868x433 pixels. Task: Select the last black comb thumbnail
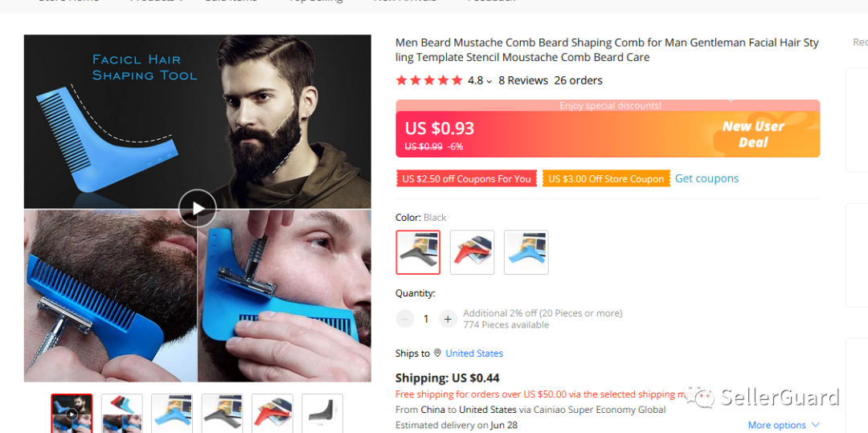pos(323,414)
